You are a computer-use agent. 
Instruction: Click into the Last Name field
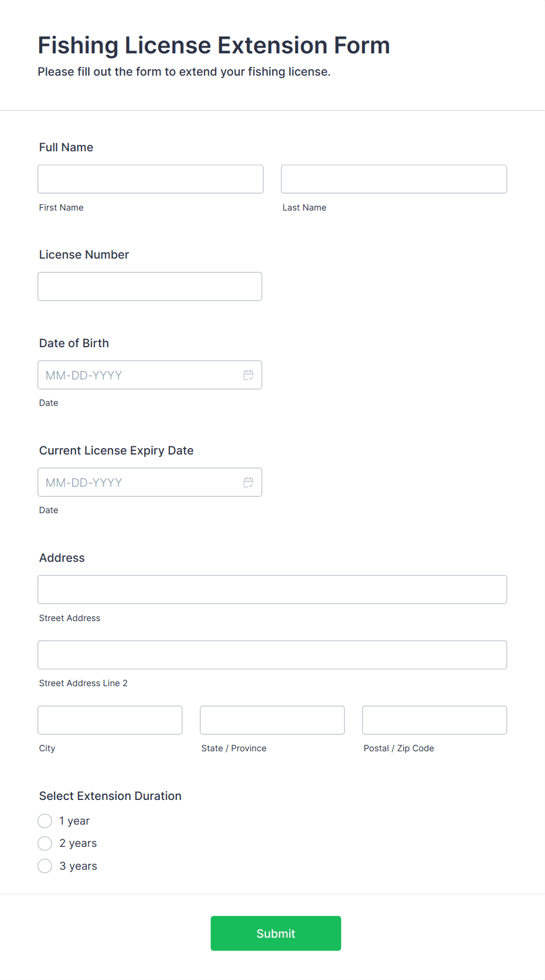(394, 179)
